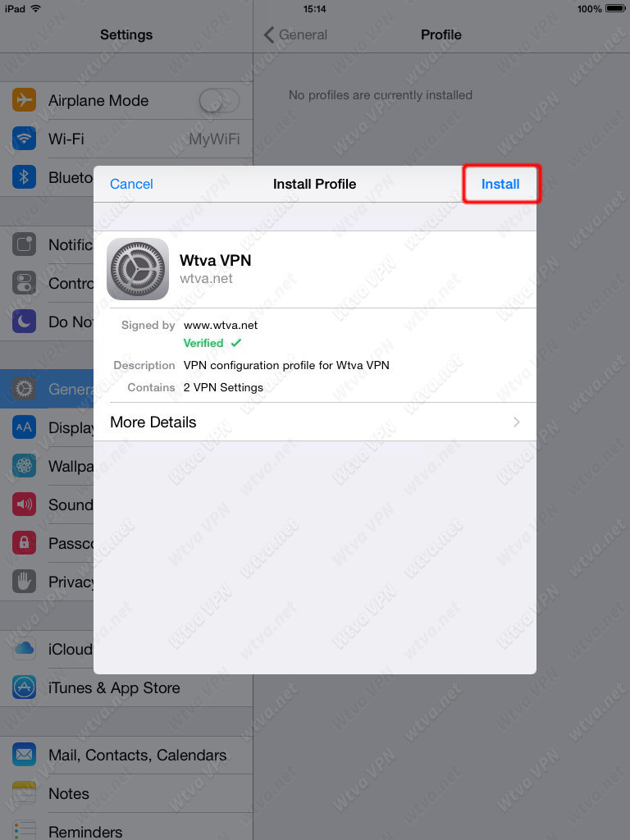630x840 pixels.
Task: Click the Notes icon
Action: 24,793
